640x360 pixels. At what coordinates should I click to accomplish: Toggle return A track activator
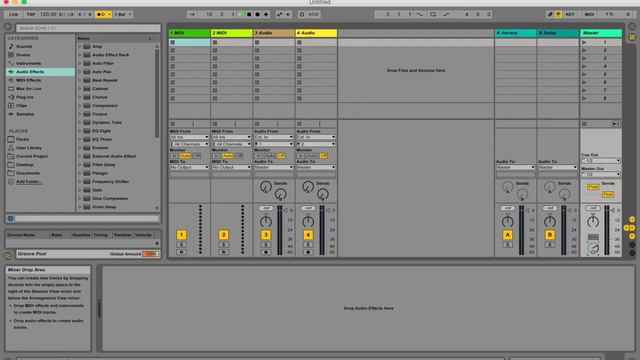(x=507, y=235)
